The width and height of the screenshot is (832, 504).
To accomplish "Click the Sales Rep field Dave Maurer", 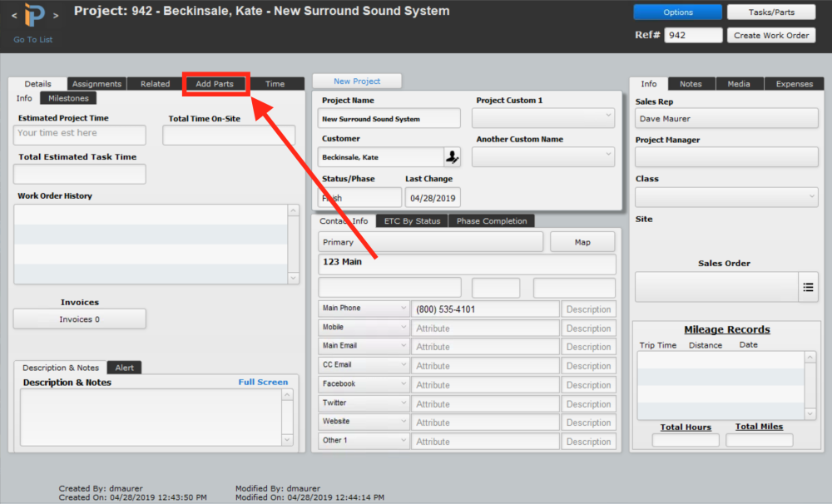I will tap(726, 118).
